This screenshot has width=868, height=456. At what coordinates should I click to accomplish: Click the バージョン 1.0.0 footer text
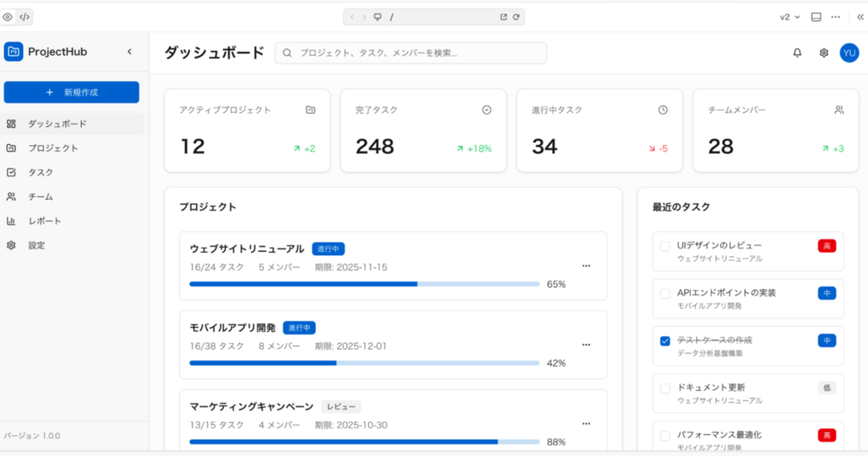coord(32,435)
